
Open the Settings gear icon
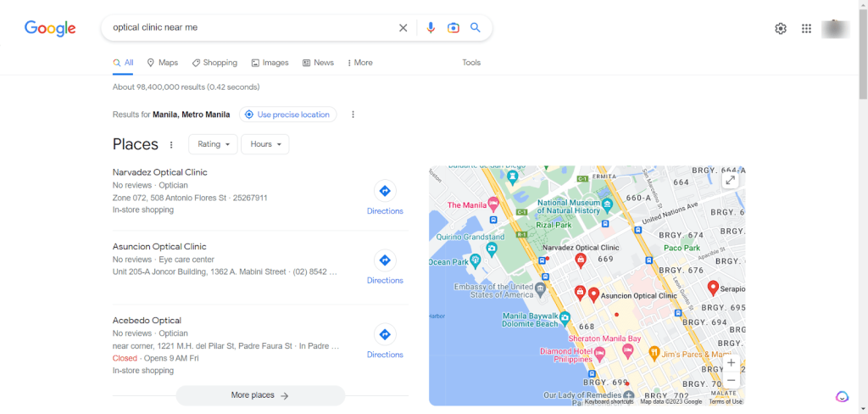coord(781,29)
